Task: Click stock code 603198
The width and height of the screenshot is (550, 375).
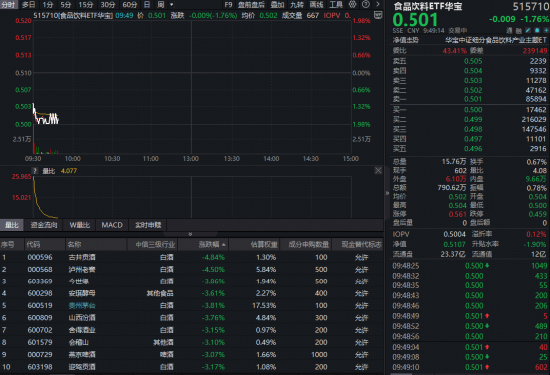Action: [40, 367]
